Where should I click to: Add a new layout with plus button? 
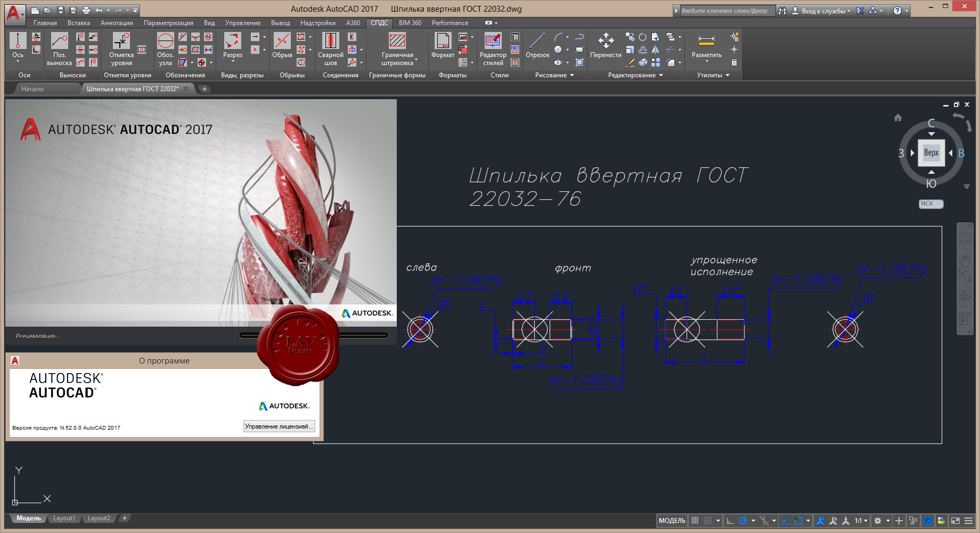click(x=124, y=518)
